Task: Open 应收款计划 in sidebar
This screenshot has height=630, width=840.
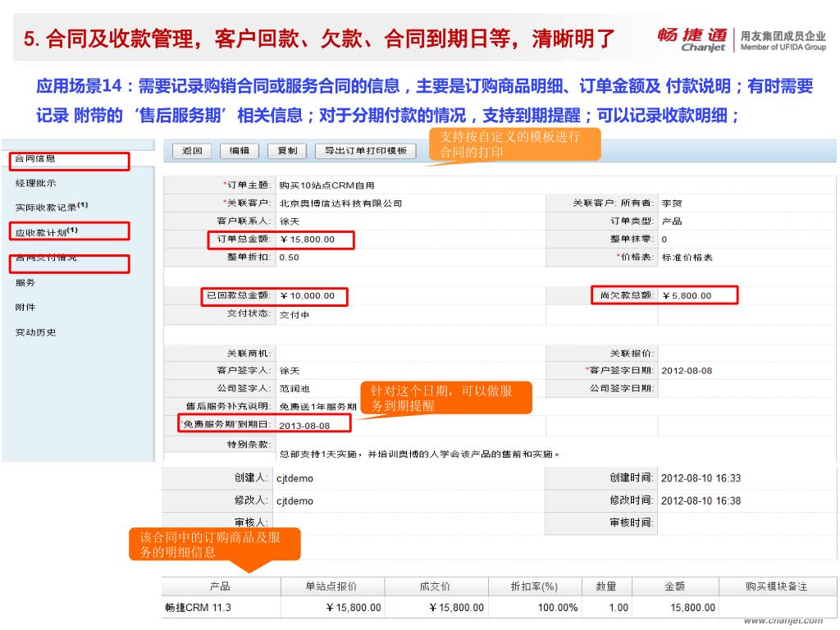Action: coord(47,232)
